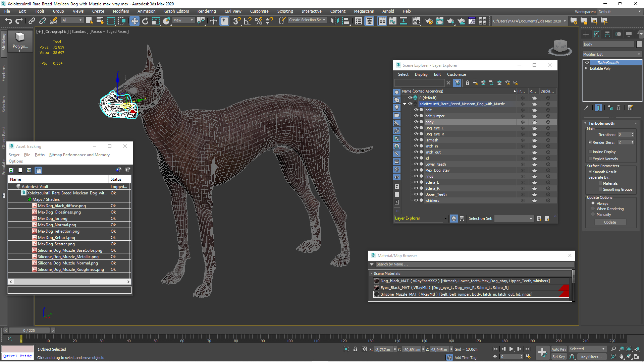Hide the whiskers layer object
This screenshot has width=644, height=362.
tap(416, 200)
